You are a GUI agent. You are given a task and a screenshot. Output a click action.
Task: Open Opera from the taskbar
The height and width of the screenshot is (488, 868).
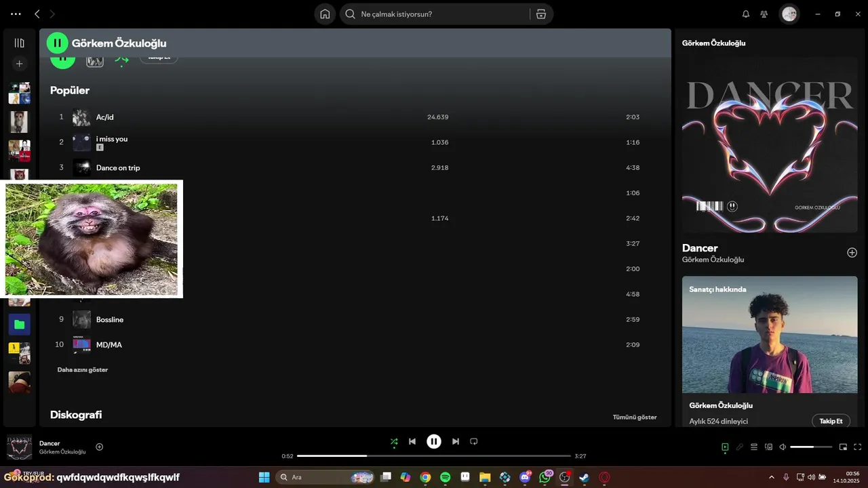coord(604,477)
